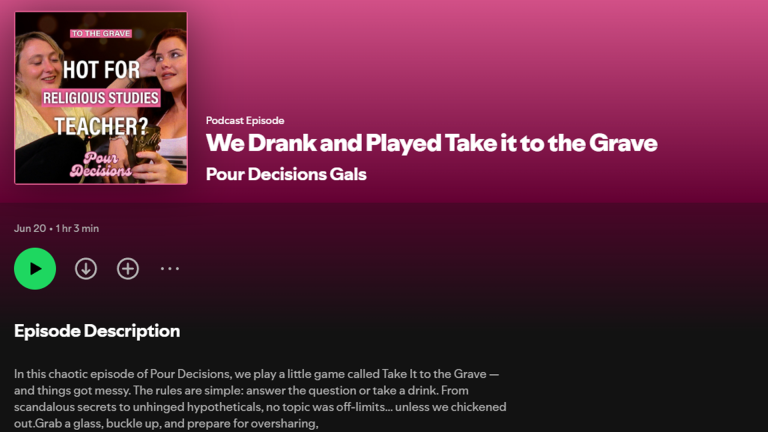Click the 1 hr 3 min duration
The image size is (768, 432).
click(77, 228)
